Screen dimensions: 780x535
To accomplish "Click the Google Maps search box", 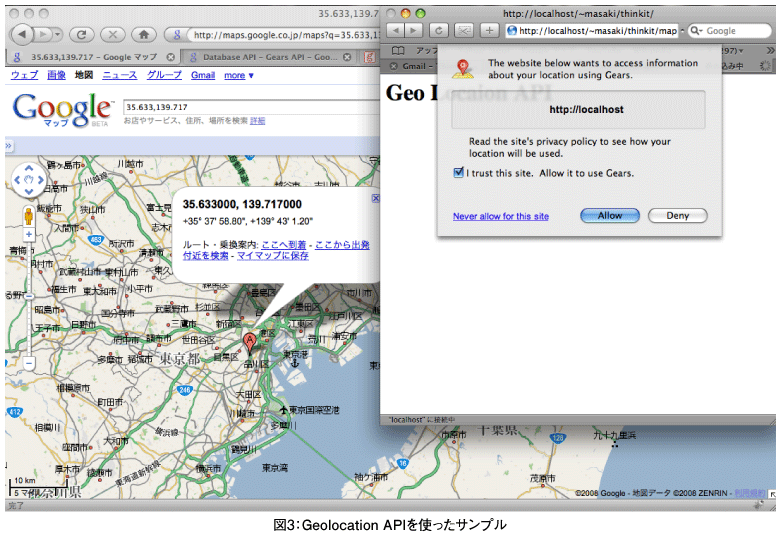I will point(251,107).
